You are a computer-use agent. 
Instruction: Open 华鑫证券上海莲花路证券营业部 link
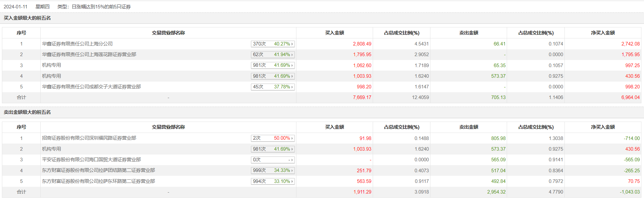[89, 55]
